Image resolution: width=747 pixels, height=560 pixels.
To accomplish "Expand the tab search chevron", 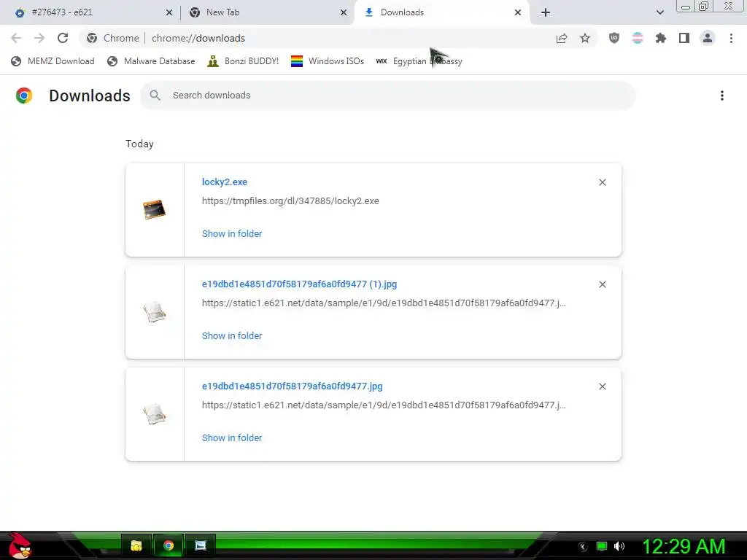I will coord(659,12).
